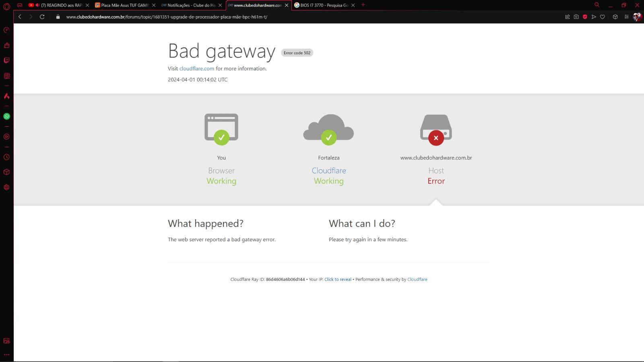
Task: Open the wallpaper image icon in the sidebar
Action: point(6,341)
